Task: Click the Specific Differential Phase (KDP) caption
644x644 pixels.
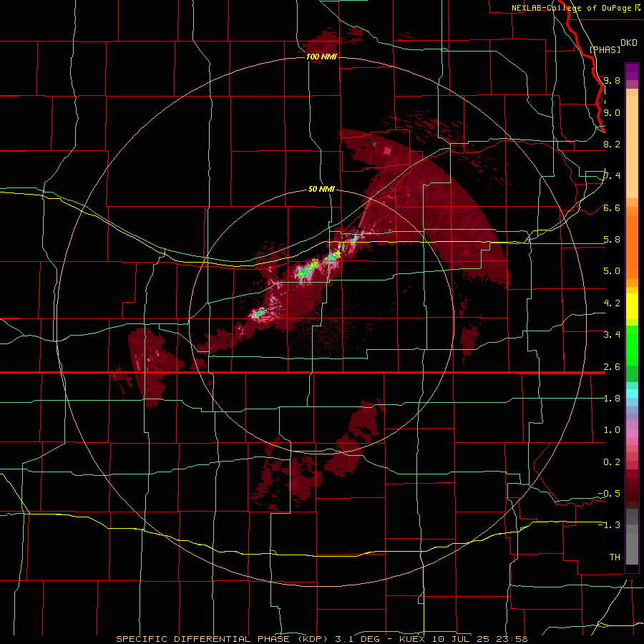Action: tap(223, 639)
